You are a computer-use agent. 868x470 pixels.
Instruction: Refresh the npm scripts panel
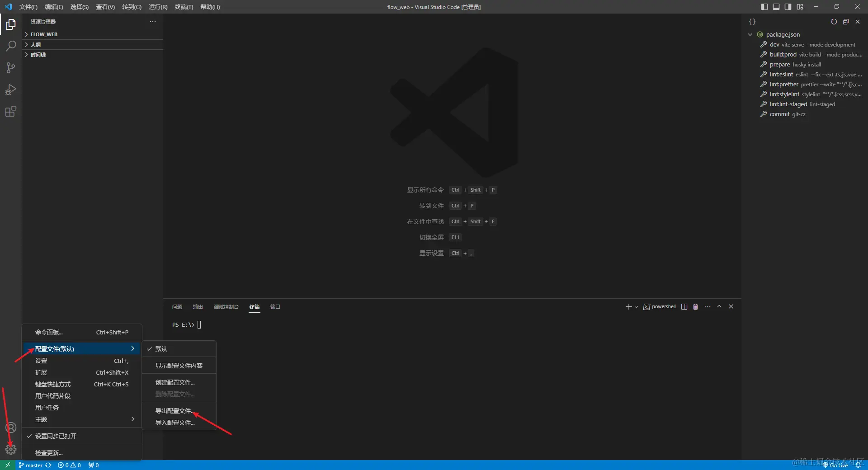click(x=834, y=22)
